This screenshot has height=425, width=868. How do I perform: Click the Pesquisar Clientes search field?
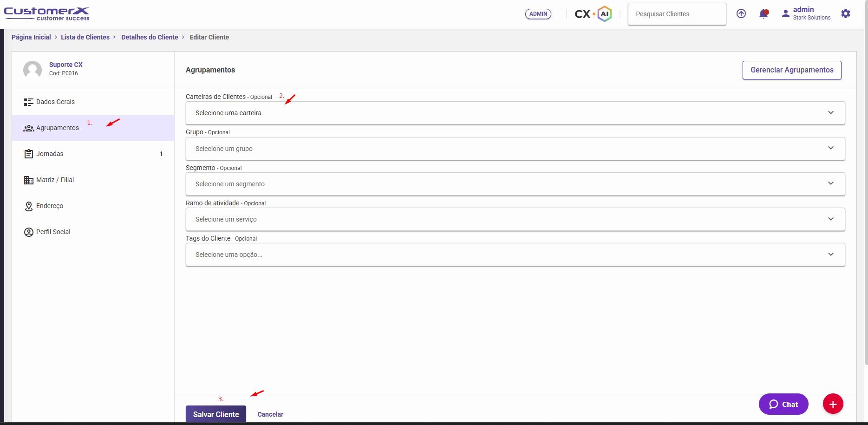[677, 14]
